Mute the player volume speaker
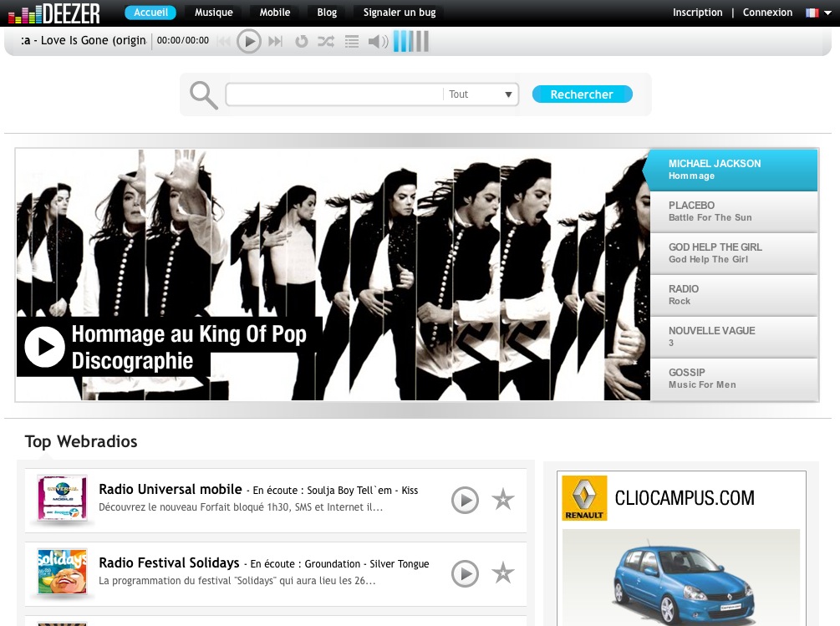Image resolution: width=840 pixels, height=626 pixels. [x=378, y=41]
